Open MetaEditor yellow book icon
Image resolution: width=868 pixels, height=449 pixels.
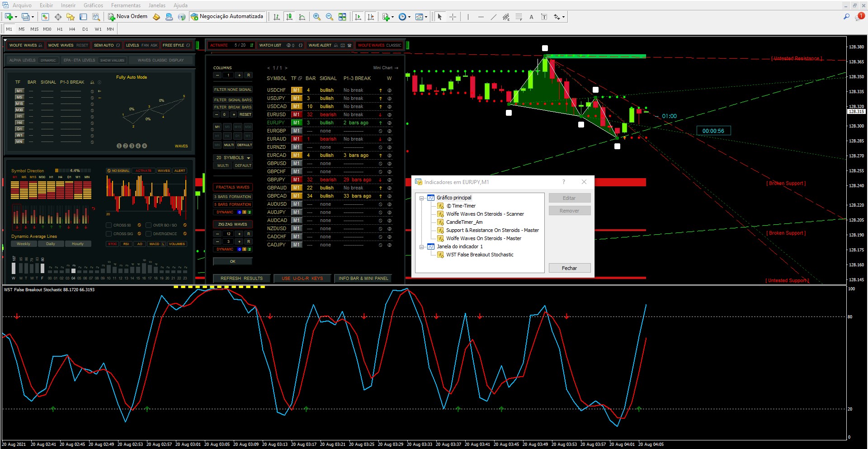pos(156,17)
